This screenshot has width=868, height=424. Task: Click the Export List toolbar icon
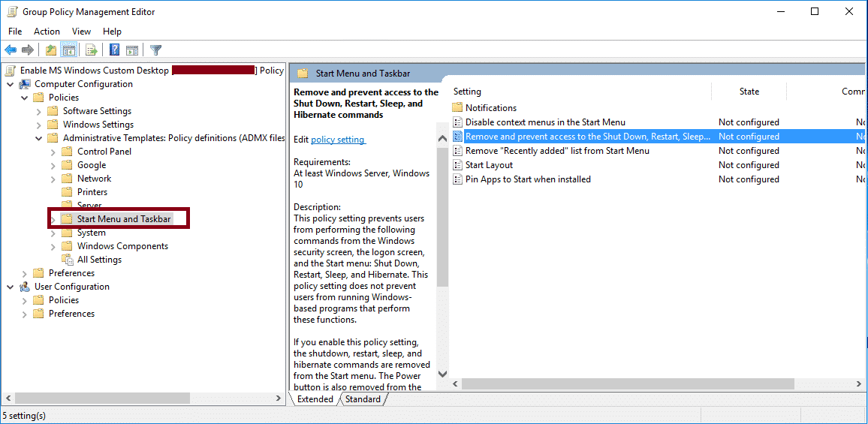pos(92,50)
